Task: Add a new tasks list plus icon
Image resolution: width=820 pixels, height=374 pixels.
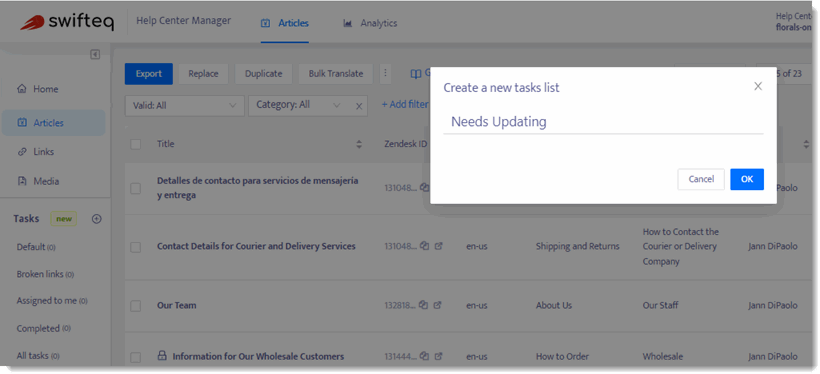Action: 96,219
